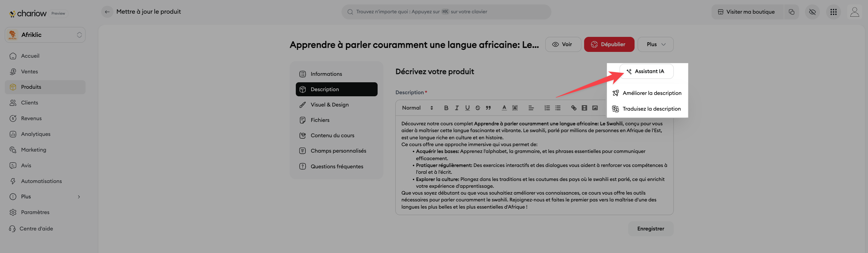Insert a bulleted list
Image resolution: width=868 pixels, height=253 pixels.
point(558,108)
